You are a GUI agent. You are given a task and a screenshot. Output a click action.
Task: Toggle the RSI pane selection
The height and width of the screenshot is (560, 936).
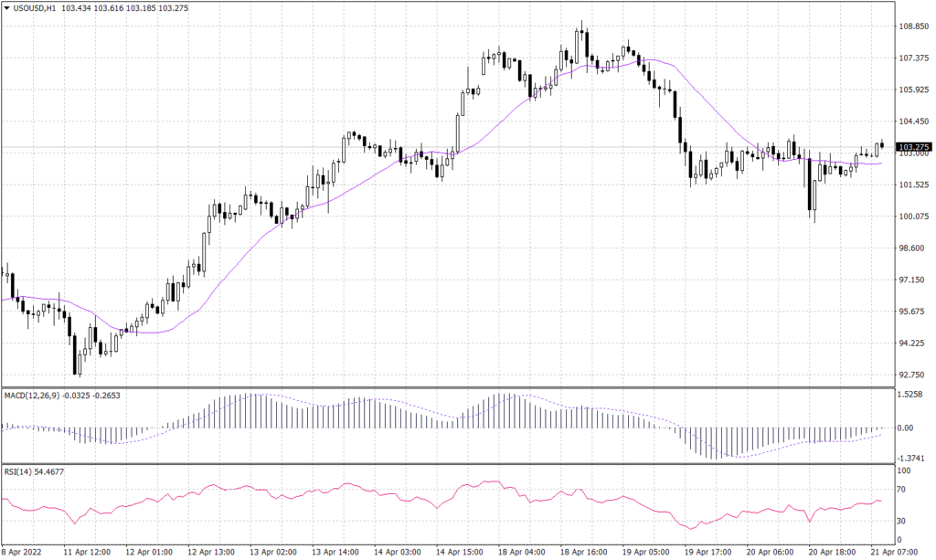point(457,502)
